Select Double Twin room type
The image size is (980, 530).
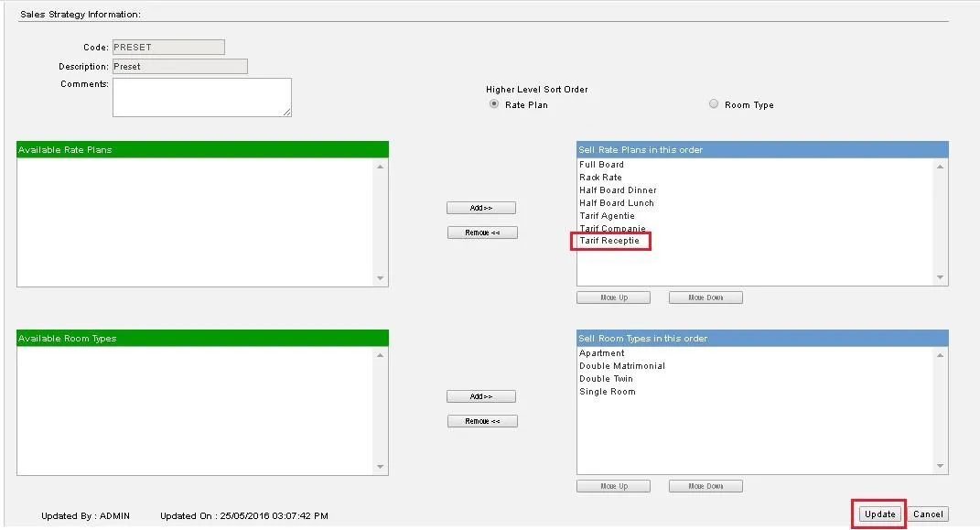tap(607, 379)
